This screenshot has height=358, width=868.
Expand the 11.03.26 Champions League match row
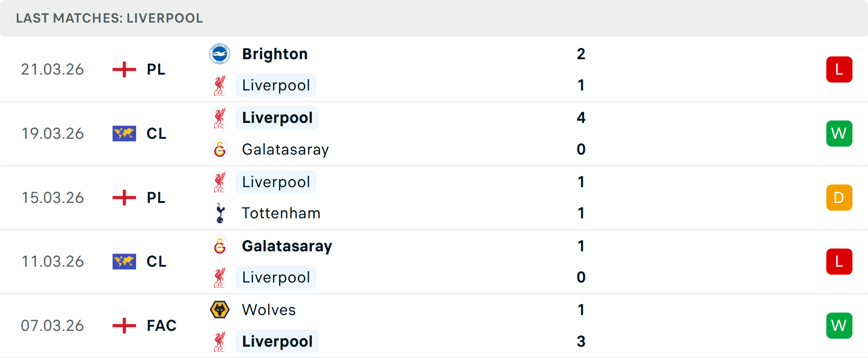click(x=434, y=261)
